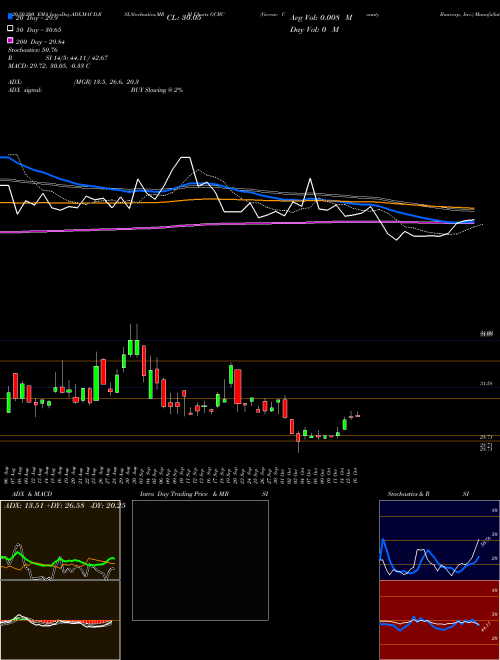Viewport: 500px width, 660px height.
Task: Open the blue Stochastics chart panel
Action: [439, 540]
